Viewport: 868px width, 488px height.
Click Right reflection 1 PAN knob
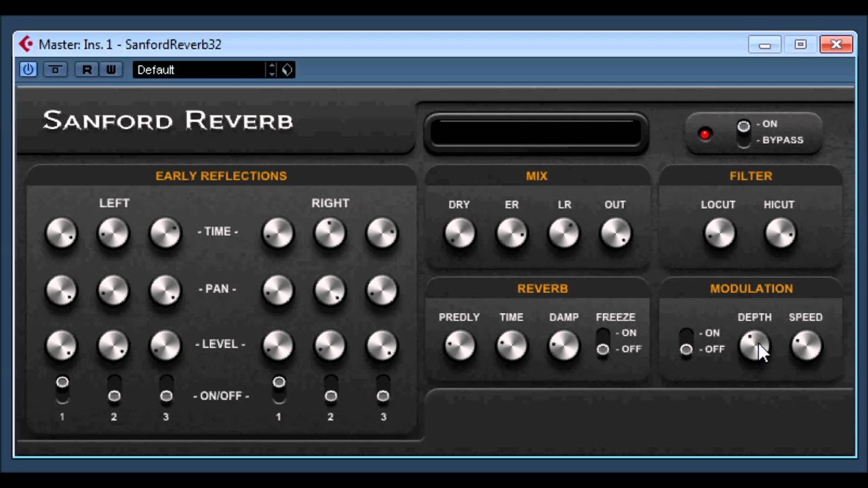coord(278,290)
